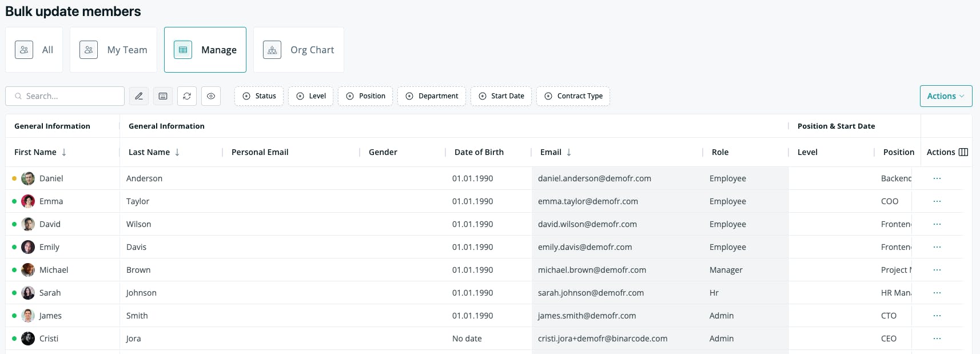Screen dimensions: 980x354
Task: Click the Start Date filter button
Action: point(501,96)
